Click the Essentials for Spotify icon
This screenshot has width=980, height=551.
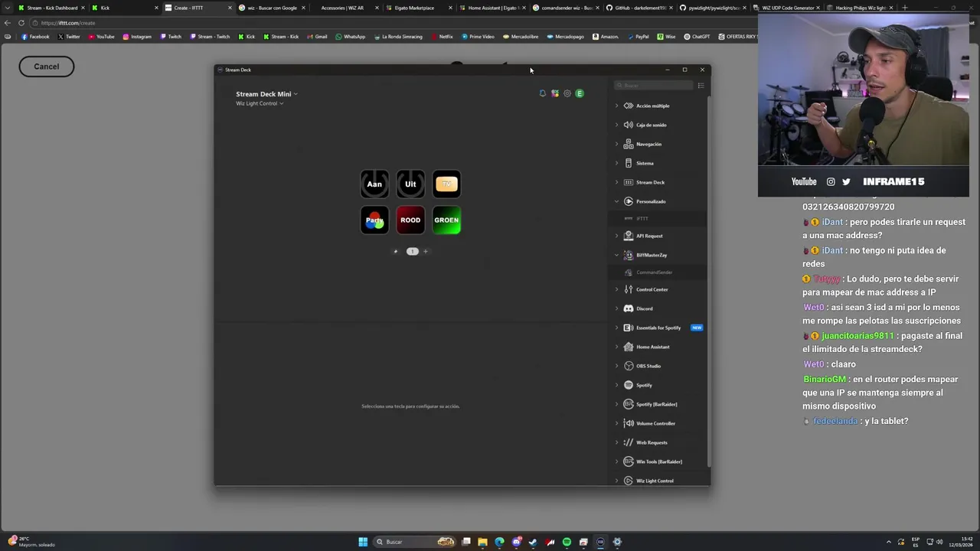629,328
